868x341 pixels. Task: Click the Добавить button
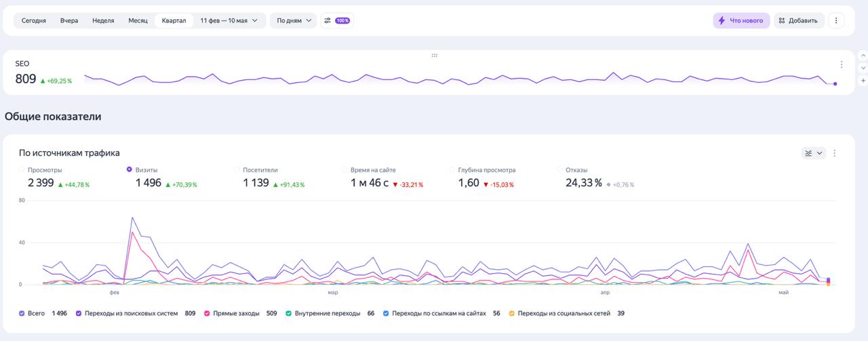(x=799, y=20)
